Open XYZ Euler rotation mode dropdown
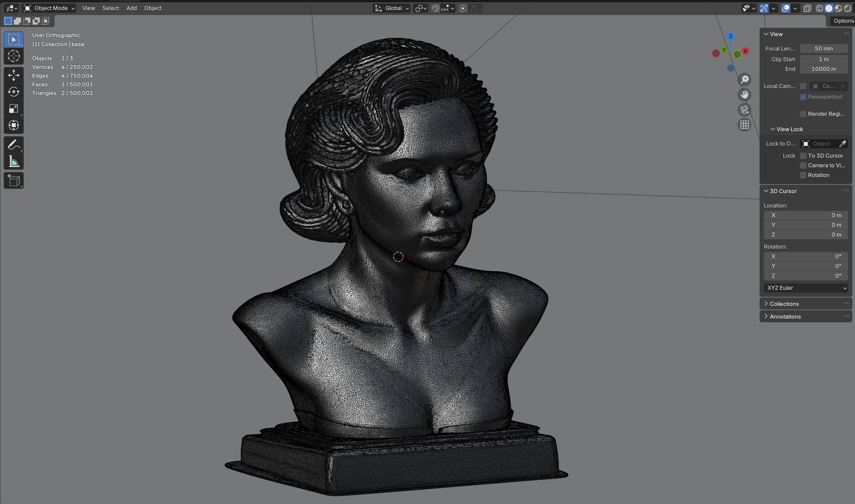Viewport: 855px width, 504px height. pos(805,288)
